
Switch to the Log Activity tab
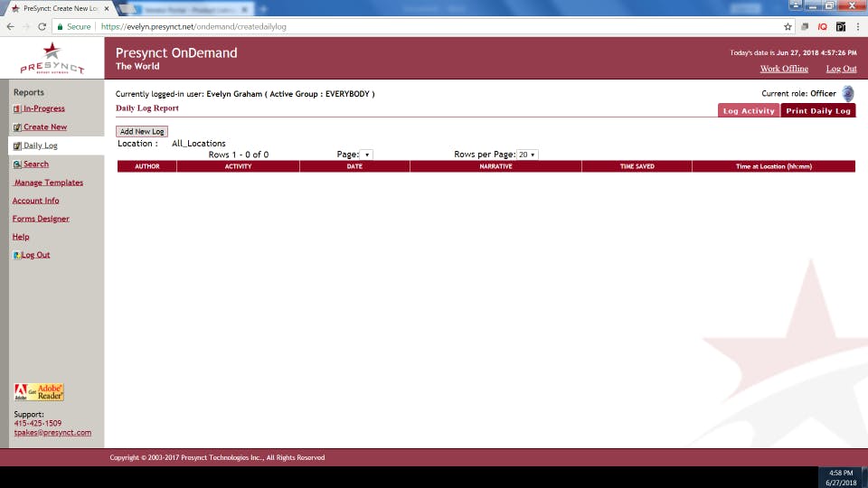pos(749,110)
